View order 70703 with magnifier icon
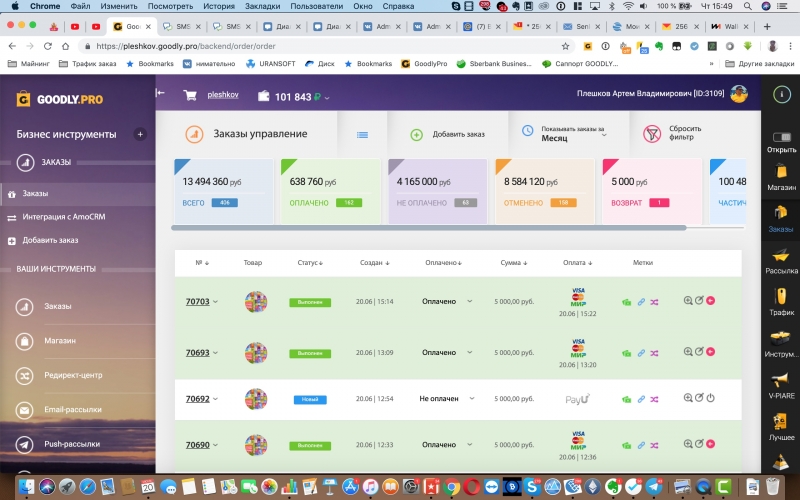Screen dimensions: 800x500 click(x=688, y=301)
